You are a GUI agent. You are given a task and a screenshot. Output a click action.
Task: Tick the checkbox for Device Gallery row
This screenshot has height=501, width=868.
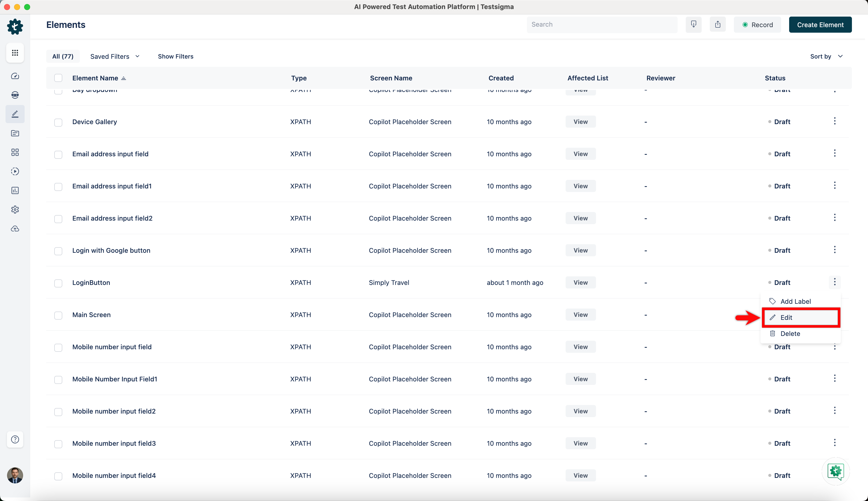coord(58,122)
